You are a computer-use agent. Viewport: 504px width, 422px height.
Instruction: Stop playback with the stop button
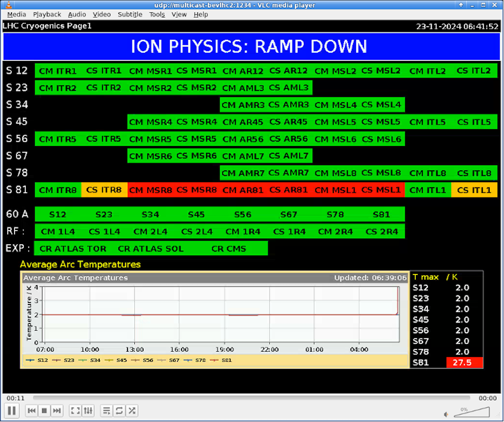(x=44, y=410)
